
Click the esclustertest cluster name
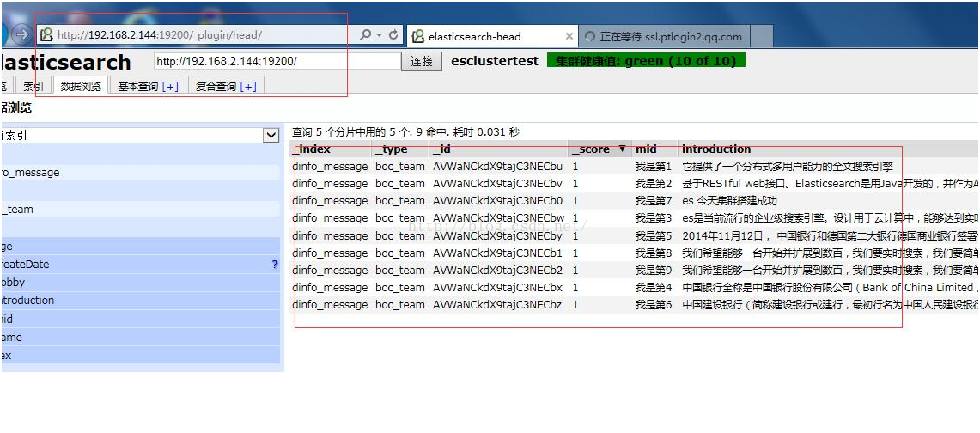click(495, 61)
